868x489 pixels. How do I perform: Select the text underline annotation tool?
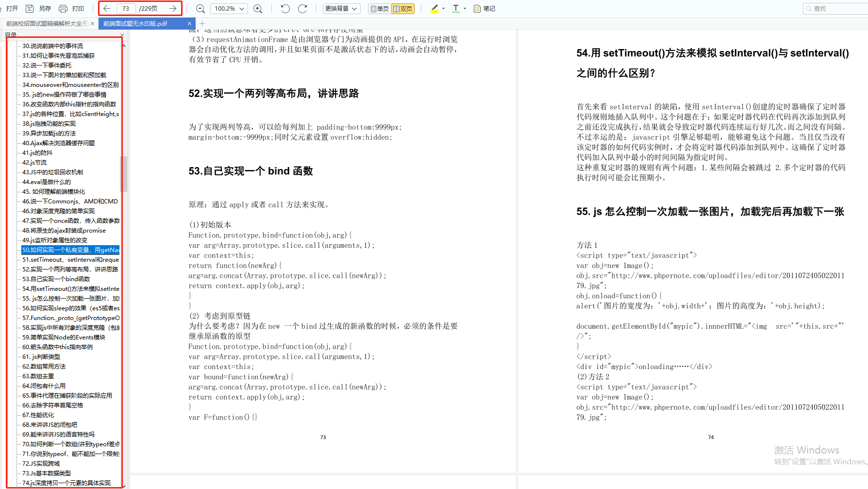click(455, 7)
